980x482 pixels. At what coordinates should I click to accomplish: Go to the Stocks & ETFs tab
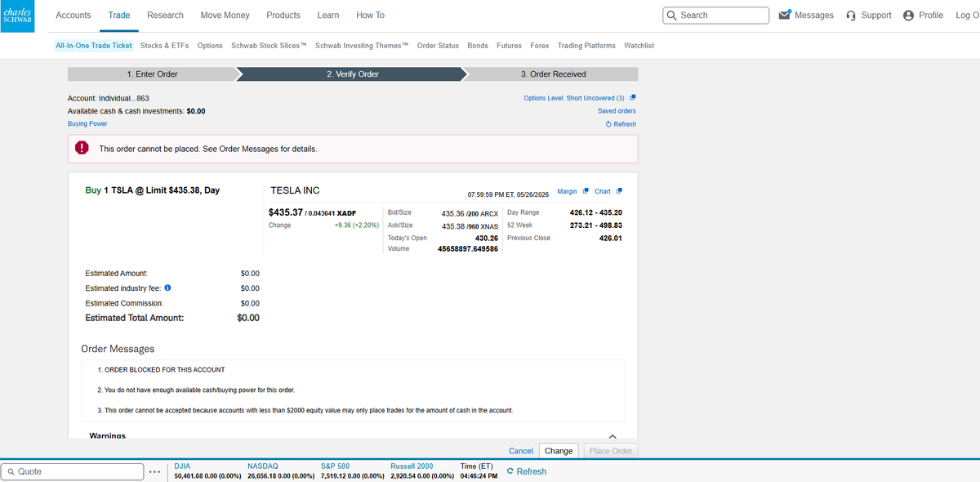coord(164,46)
